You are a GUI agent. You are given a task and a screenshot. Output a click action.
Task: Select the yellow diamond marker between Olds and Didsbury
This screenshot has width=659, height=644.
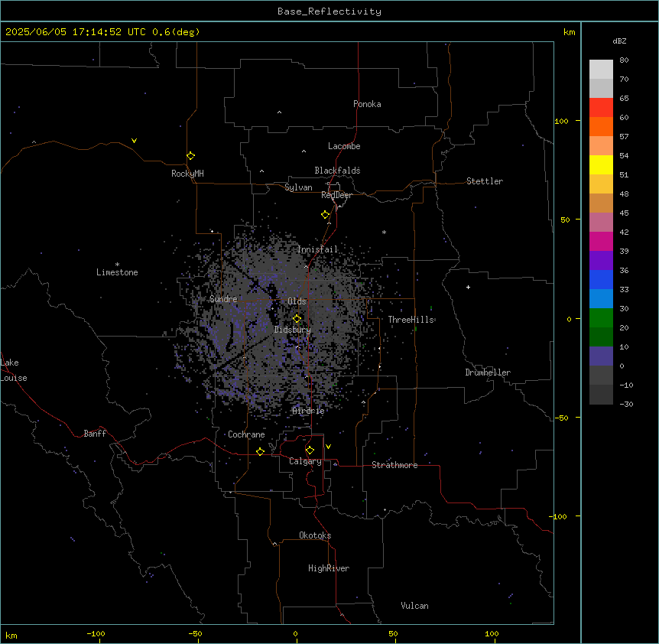pyautogui.click(x=297, y=319)
